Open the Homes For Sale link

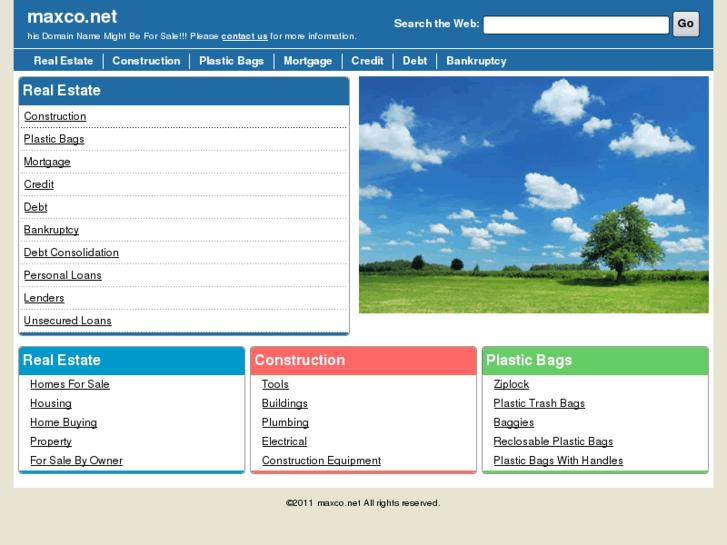coord(70,385)
